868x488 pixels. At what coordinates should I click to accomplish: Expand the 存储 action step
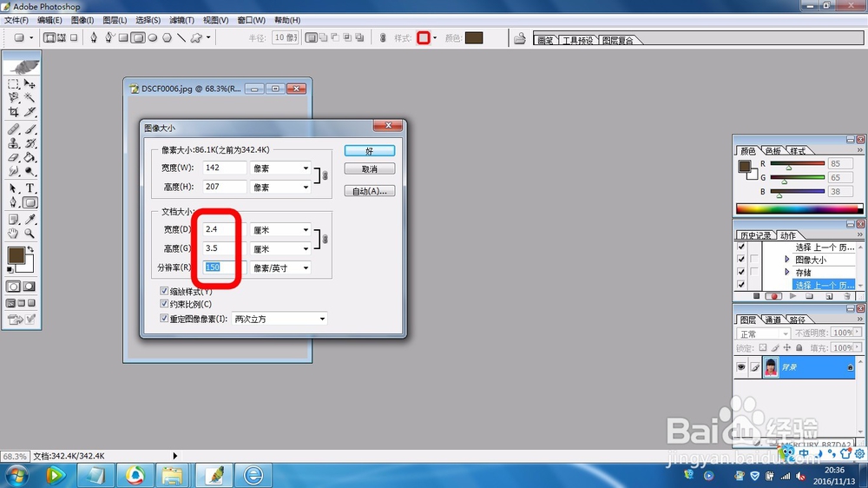click(x=787, y=272)
